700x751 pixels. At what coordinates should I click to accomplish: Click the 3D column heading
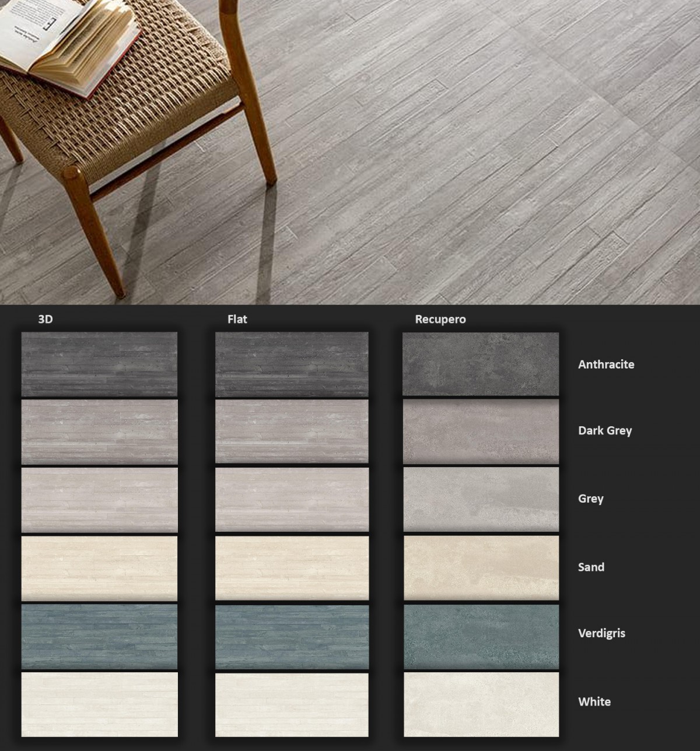(x=45, y=319)
